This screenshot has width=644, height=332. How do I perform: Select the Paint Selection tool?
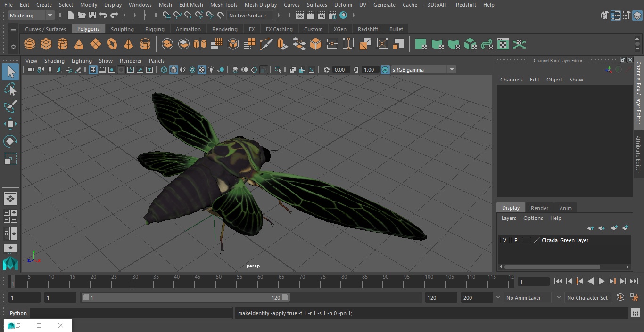pos(10,107)
